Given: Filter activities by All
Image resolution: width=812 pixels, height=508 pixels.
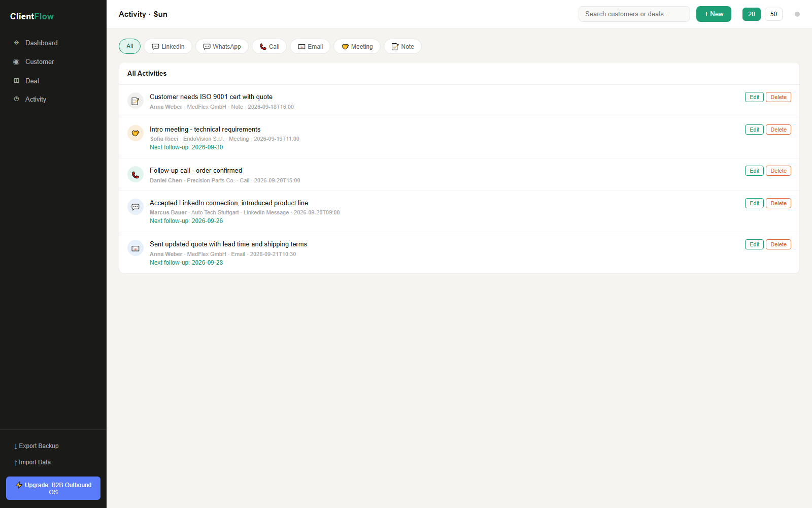Looking at the screenshot, I should pos(129,46).
